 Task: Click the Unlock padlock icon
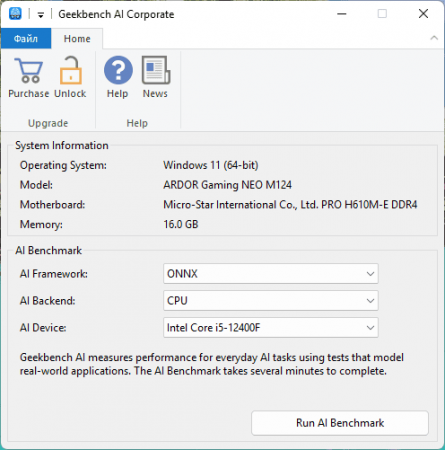tap(70, 70)
